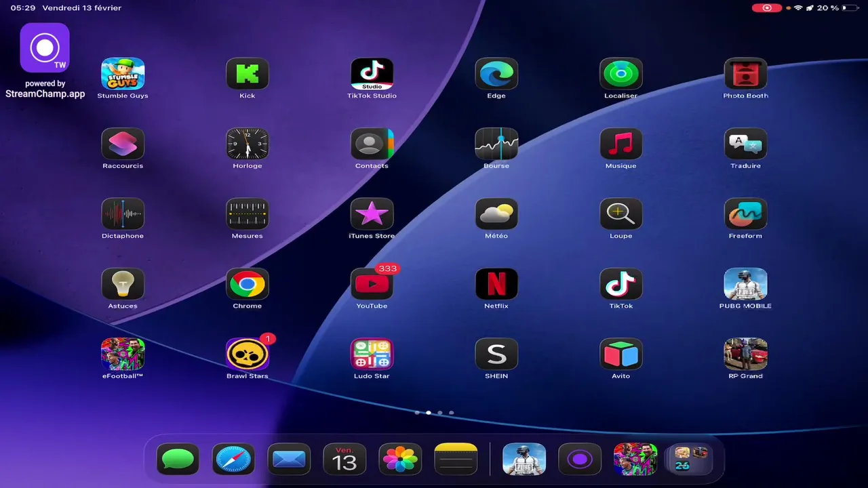The height and width of the screenshot is (488, 868).
Task: Open the Raccourcis app
Action: (x=123, y=144)
